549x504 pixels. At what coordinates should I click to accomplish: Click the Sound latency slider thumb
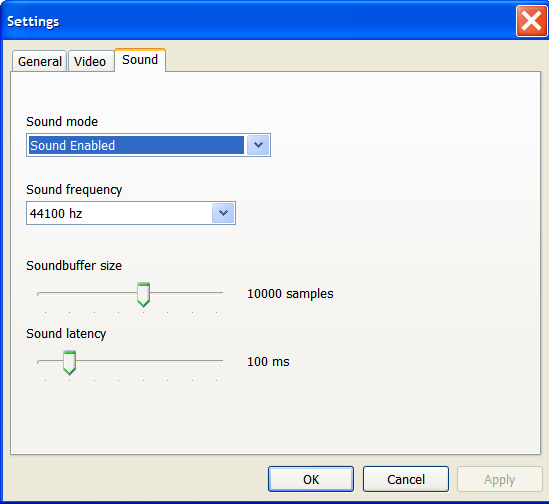[69, 362]
